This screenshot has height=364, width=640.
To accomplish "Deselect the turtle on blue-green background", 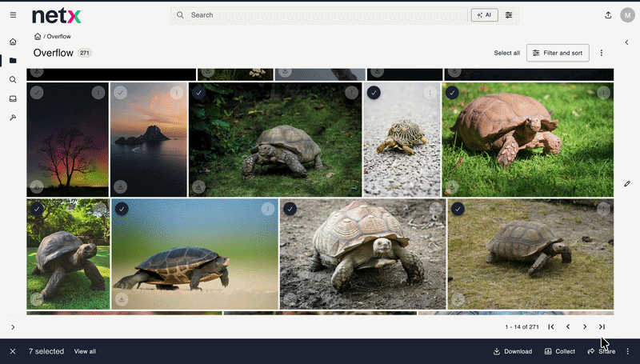I will [x=122, y=209].
